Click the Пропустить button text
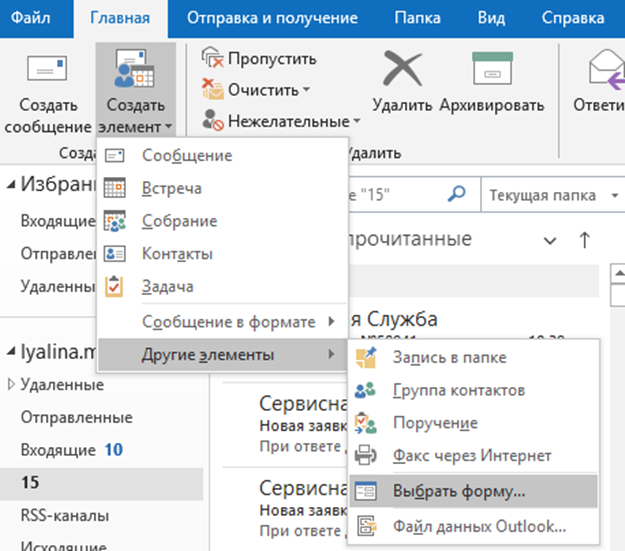 point(272,59)
